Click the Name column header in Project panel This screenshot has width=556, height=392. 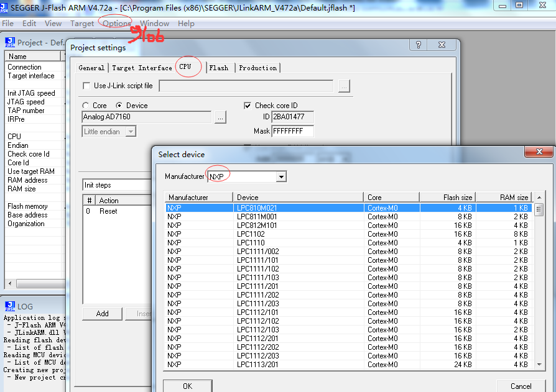point(32,57)
